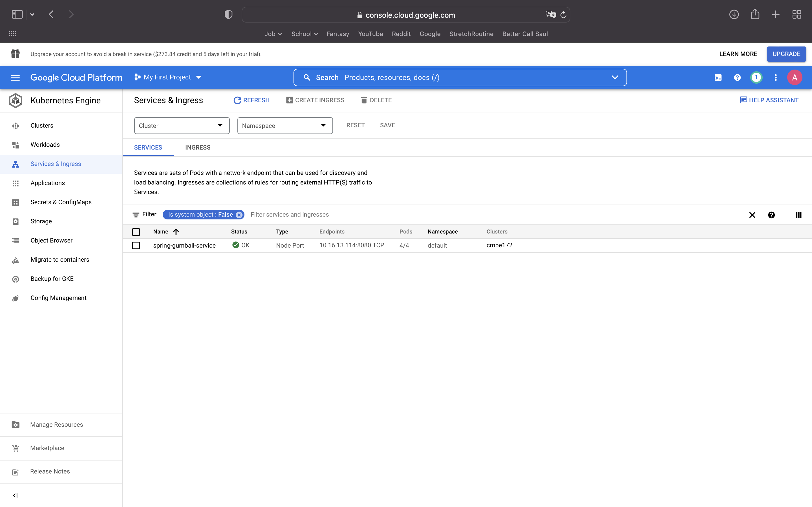Click the Upgrade button
The height and width of the screenshot is (507, 812).
(786, 54)
